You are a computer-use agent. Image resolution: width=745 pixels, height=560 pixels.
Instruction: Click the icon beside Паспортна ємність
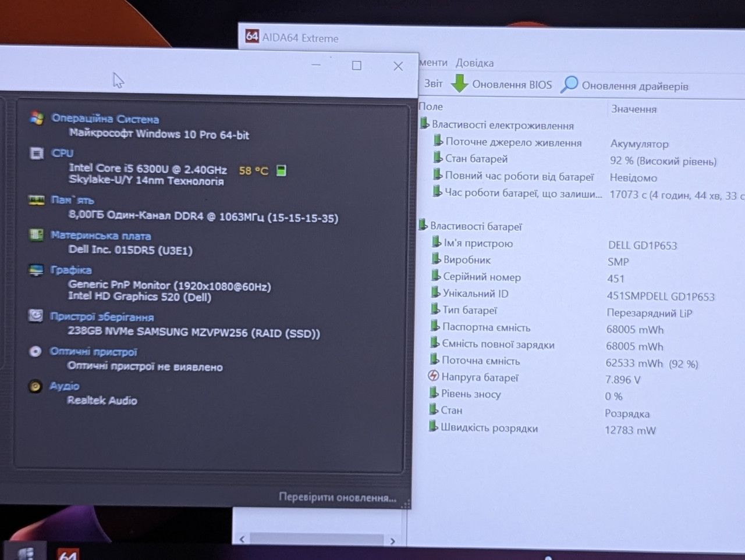coord(435,326)
